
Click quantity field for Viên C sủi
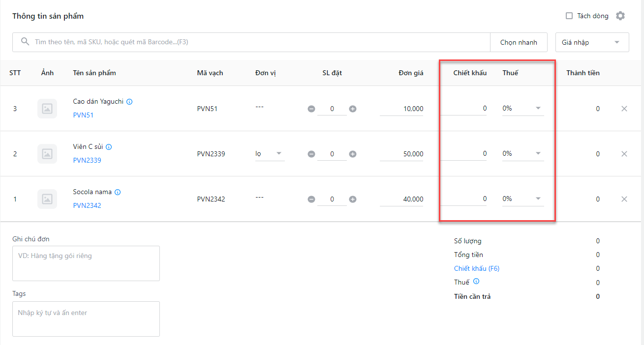coord(332,154)
